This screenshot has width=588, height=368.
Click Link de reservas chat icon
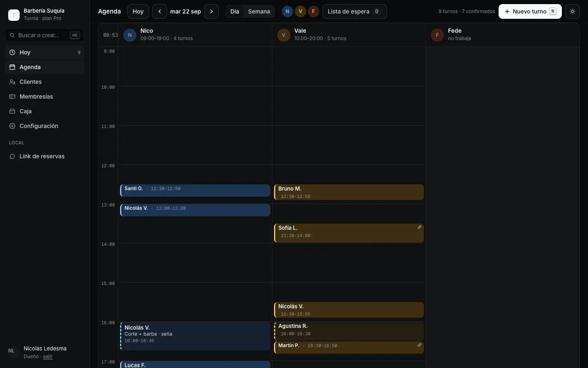click(12, 156)
